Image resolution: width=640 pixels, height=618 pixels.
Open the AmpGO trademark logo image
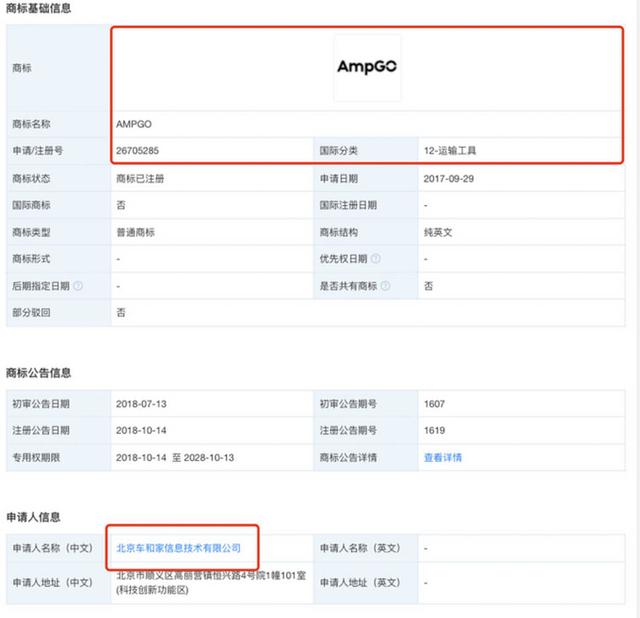(x=367, y=67)
